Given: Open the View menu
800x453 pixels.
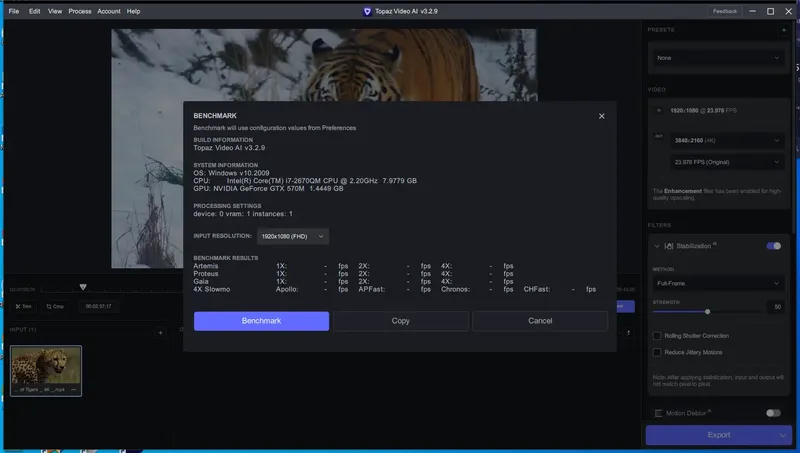Looking at the screenshot, I should click(x=55, y=11).
